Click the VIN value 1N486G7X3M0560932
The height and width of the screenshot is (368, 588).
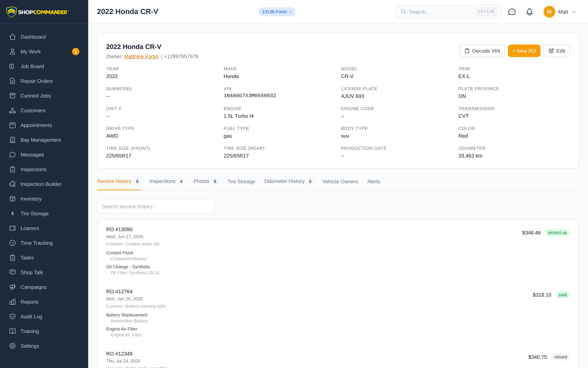tap(250, 96)
